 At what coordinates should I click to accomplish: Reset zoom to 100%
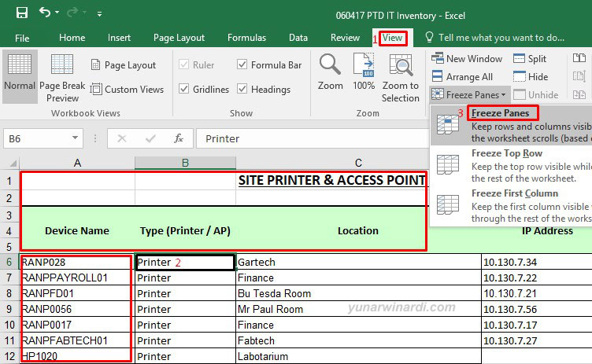(x=364, y=72)
